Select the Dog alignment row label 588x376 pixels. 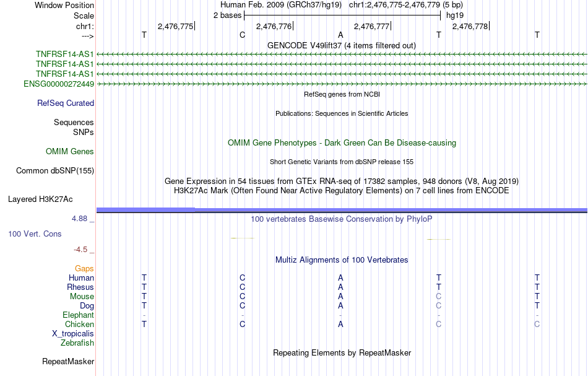tap(87, 306)
